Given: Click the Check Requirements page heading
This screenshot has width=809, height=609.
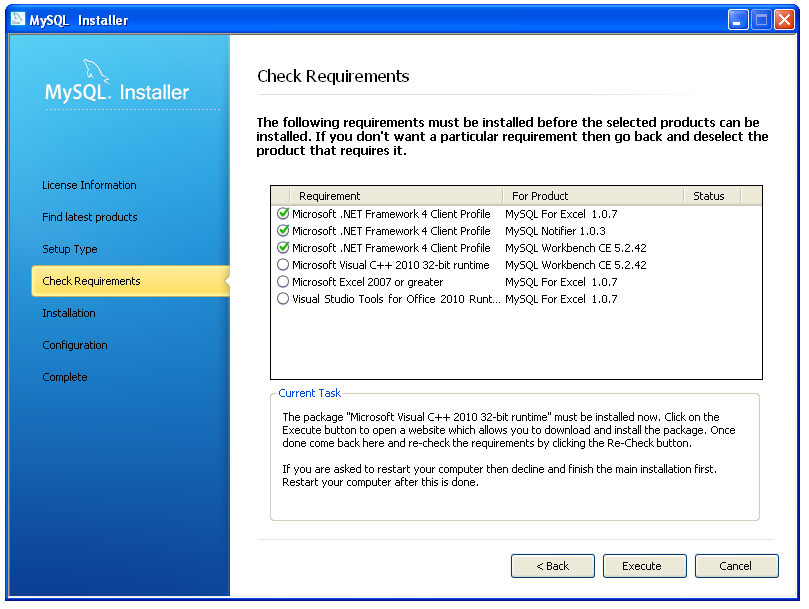Looking at the screenshot, I should point(333,76).
